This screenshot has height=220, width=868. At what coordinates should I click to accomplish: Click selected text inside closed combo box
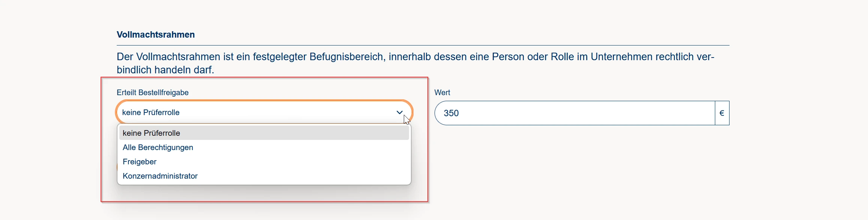[x=151, y=112]
